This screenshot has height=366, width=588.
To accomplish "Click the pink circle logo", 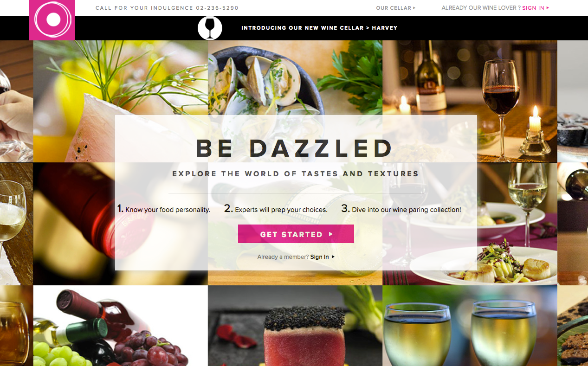I will click(52, 20).
